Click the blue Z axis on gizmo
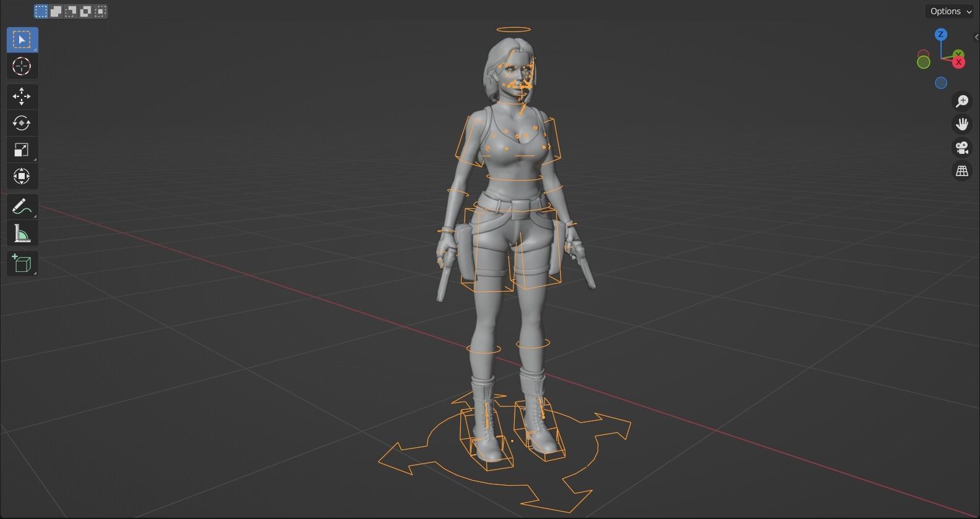Screen dimensions: 980x519 click(940, 35)
